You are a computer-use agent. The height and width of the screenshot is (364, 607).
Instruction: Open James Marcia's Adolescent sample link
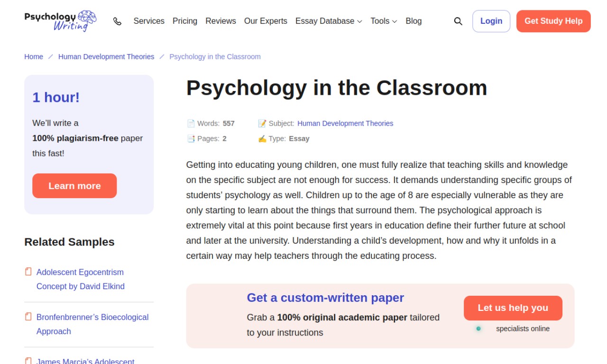85,361
